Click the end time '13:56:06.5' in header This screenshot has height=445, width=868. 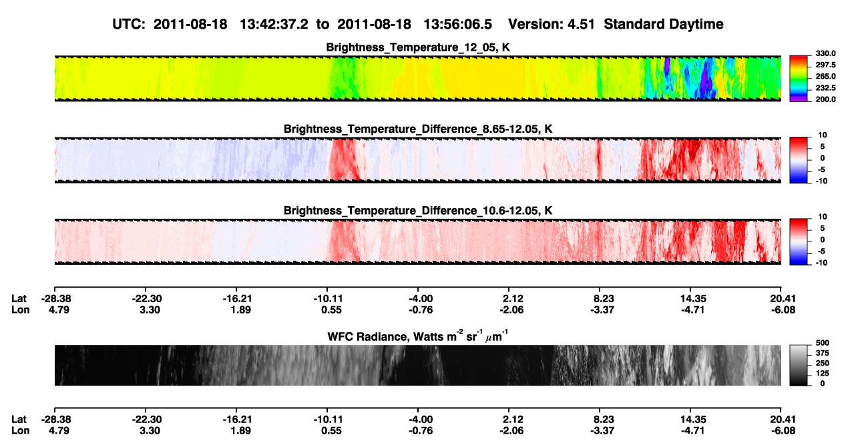458,25
